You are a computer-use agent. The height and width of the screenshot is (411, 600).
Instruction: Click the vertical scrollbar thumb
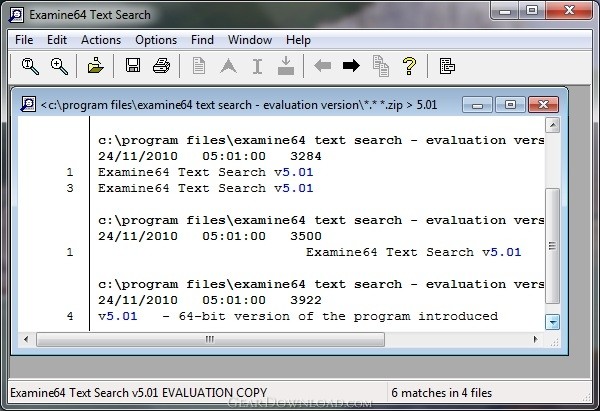tap(553, 246)
